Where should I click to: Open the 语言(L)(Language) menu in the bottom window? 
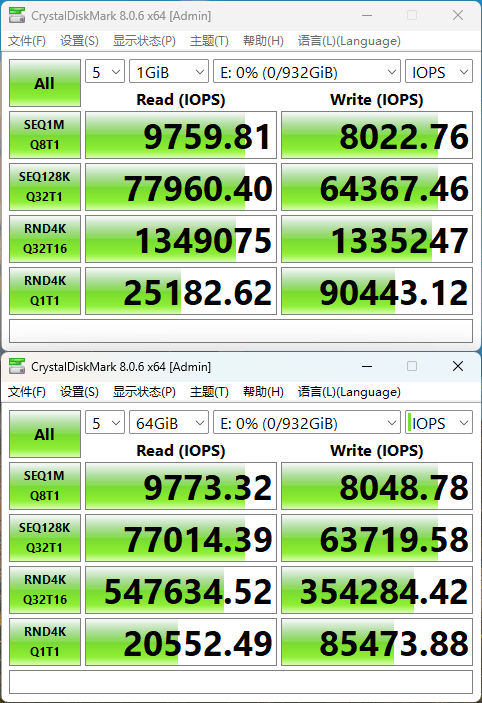point(349,392)
